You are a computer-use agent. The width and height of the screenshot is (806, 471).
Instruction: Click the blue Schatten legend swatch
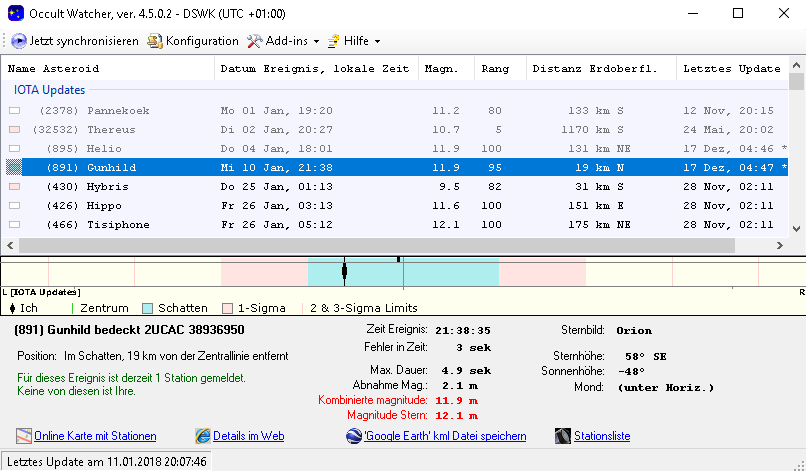(148, 308)
